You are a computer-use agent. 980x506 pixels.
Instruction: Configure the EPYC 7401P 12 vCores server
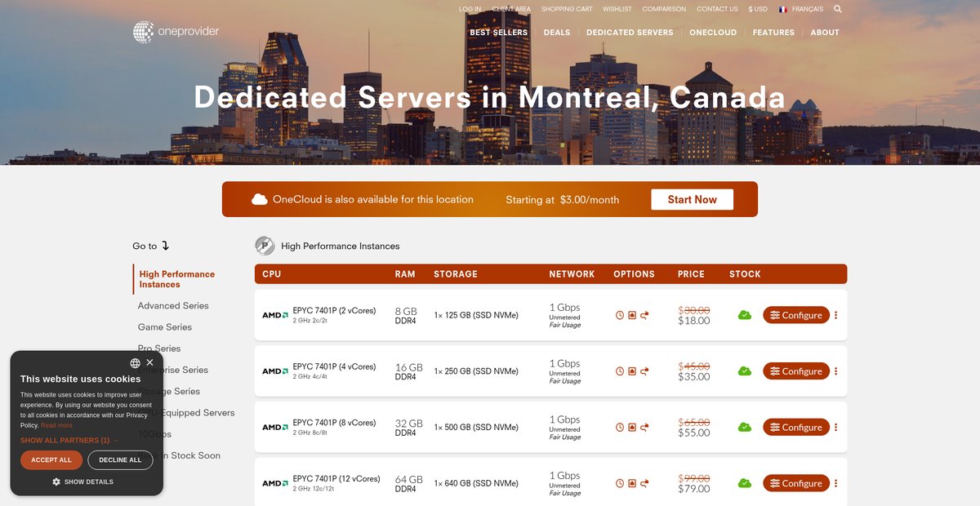point(796,483)
